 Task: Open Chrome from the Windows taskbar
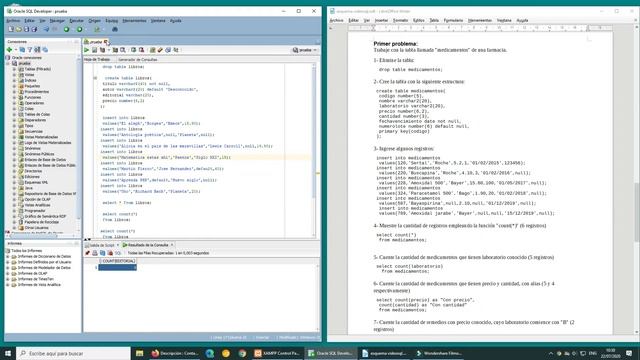242,353
